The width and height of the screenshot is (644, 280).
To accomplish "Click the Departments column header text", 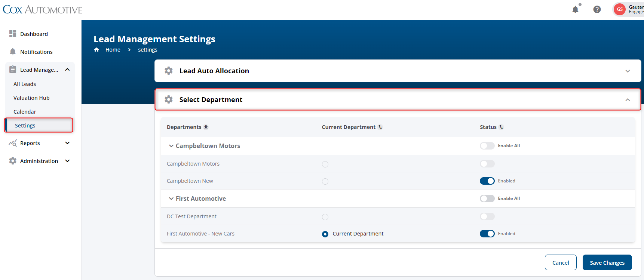I will point(184,127).
